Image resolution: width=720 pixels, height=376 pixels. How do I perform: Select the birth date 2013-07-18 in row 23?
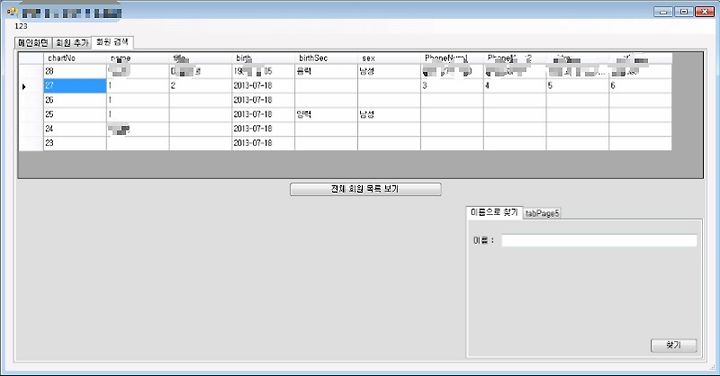[263, 143]
